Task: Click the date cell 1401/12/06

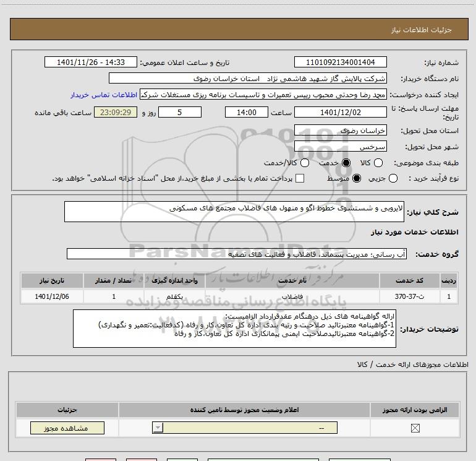Action: pyautogui.click(x=52, y=296)
